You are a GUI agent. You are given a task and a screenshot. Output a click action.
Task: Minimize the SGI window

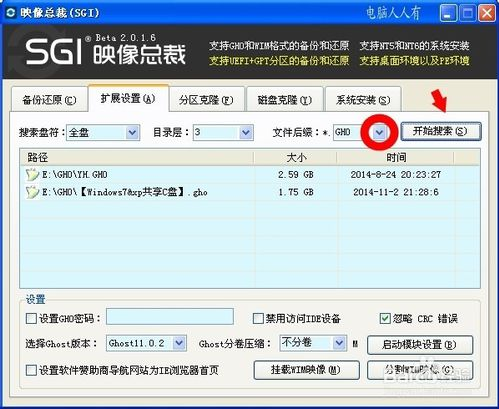click(448, 13)
